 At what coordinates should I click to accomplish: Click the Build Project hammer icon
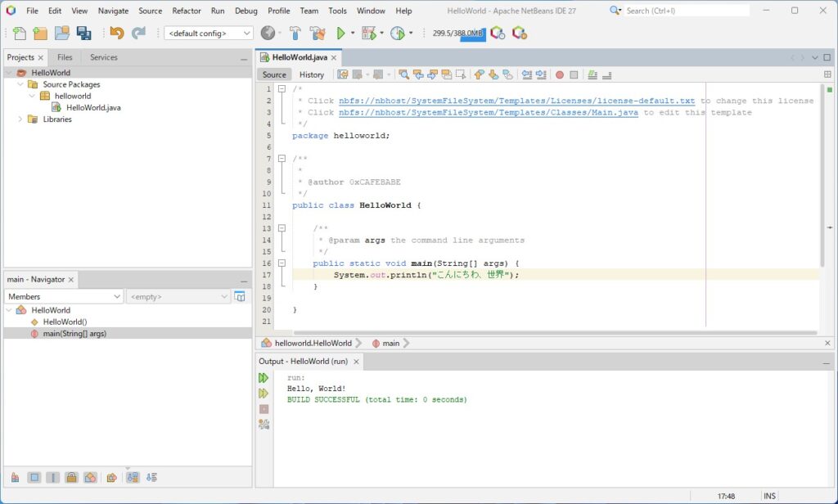295,34
